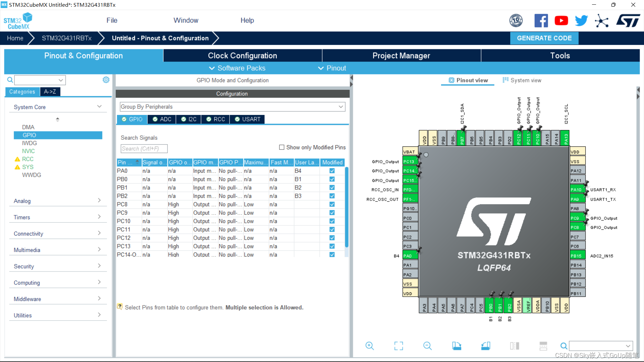The height and width of the screenshot is (362, 644).
Task: Go to Home breadcrumb
Action: 15,38
